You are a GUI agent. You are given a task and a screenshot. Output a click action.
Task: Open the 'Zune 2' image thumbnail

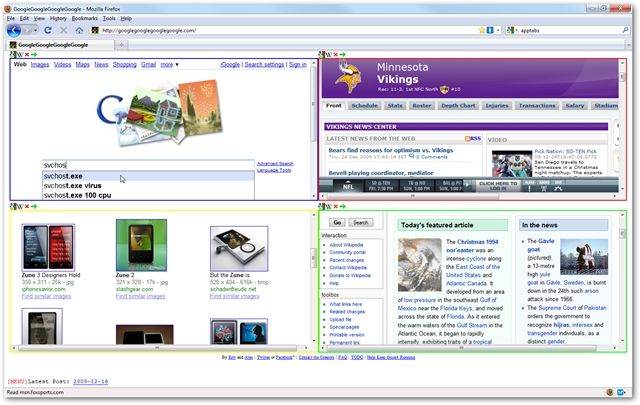[141, 245]
